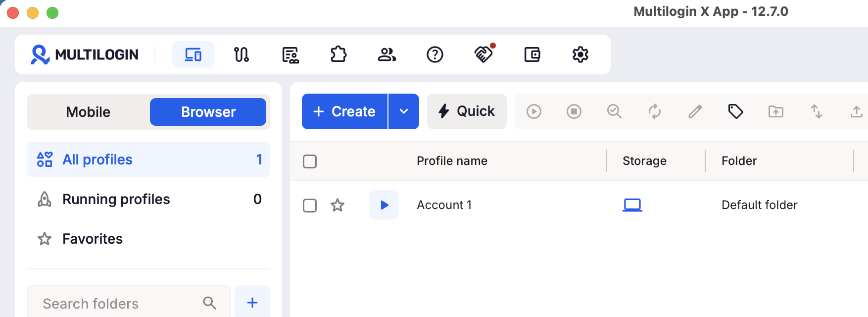Click the laptop storage icon for Account 1

click(x=632, y=205)
